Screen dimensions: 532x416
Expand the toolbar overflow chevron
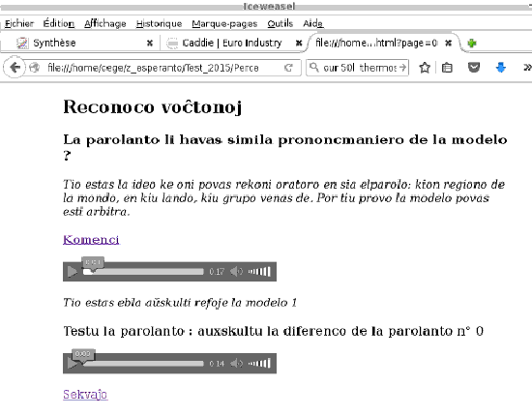point(527,68)
